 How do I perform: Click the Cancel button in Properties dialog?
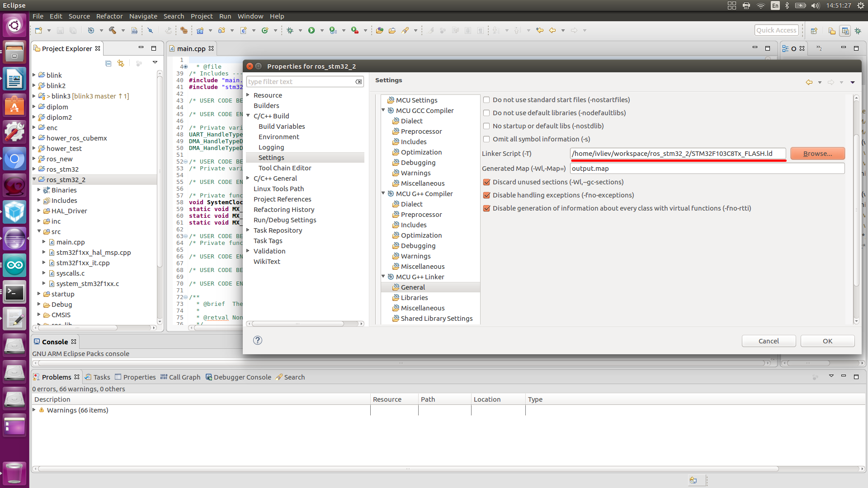(769, 340)
